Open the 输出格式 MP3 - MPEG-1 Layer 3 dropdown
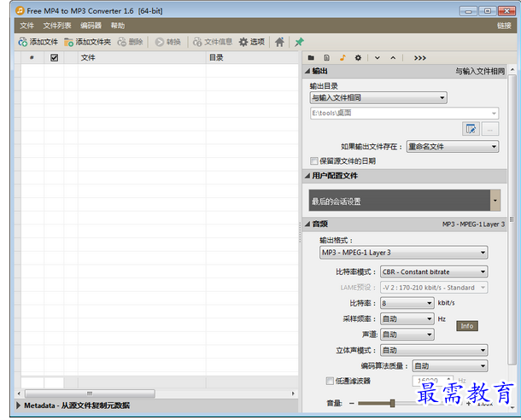 tap(403, 253)
